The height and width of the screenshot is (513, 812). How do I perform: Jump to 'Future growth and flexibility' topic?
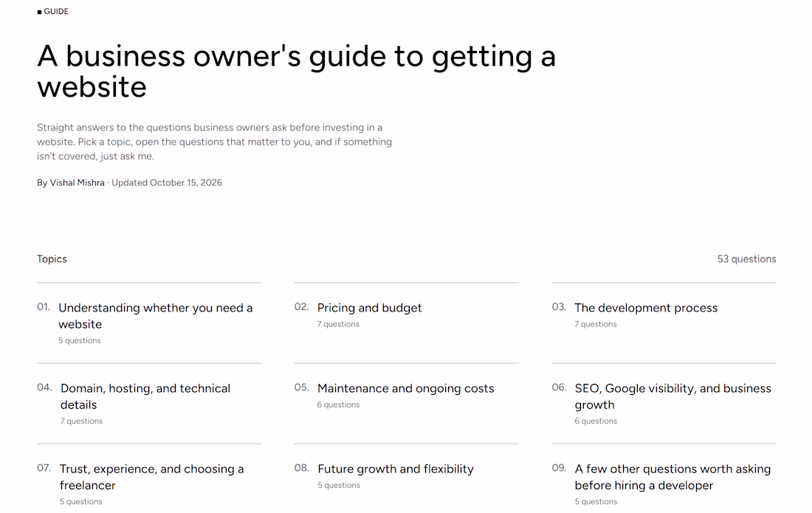(x=396, y=469)
